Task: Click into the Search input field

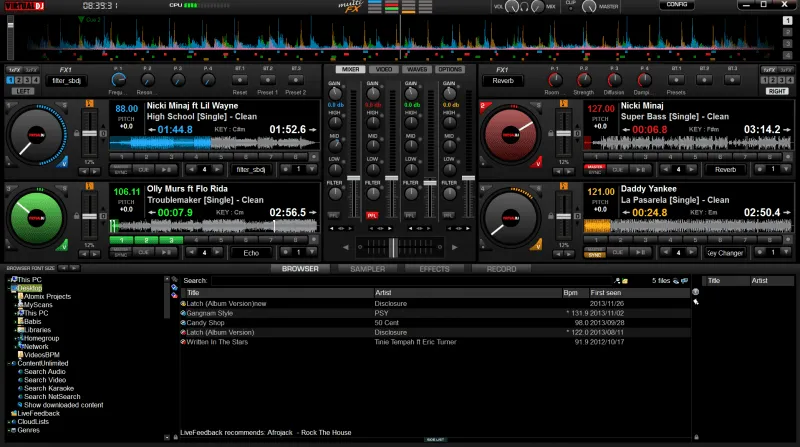Action: 411,281
